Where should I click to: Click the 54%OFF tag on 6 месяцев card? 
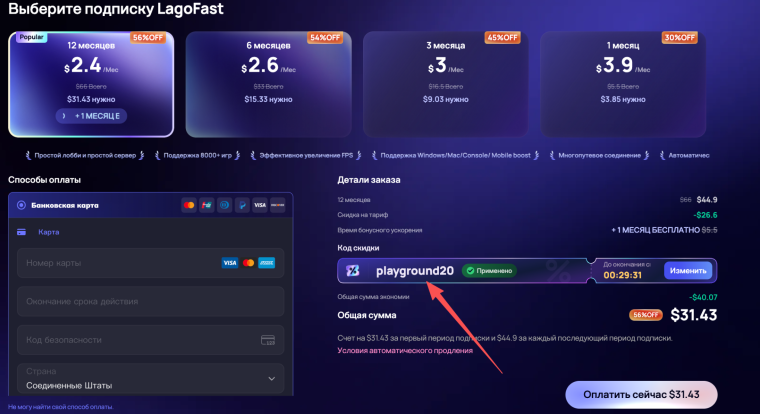point(325,38)
